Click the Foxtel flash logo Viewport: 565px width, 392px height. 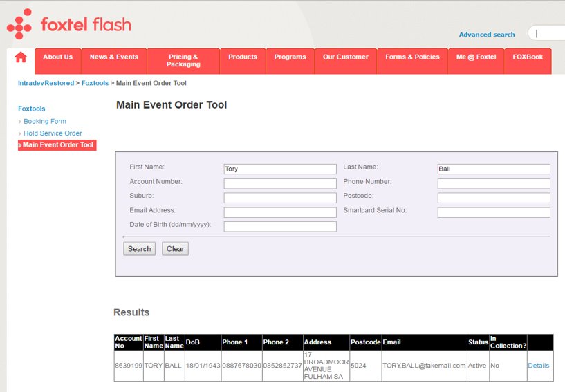pyautogui.click(x=69, y=24)
